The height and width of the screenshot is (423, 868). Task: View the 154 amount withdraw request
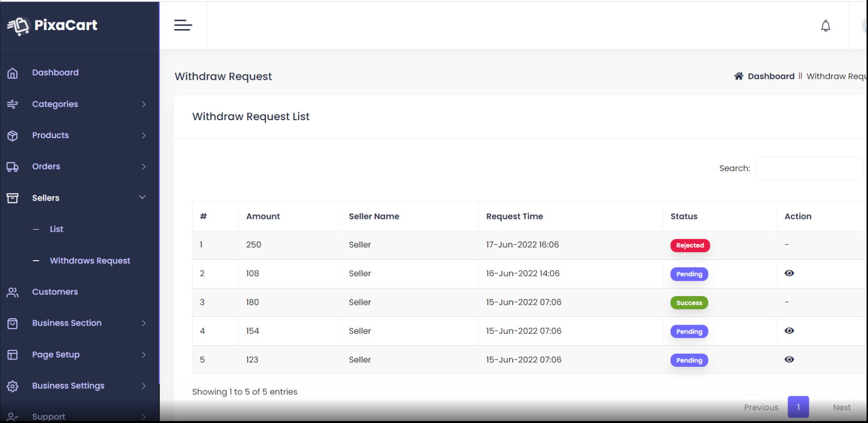[x=789, y=331]
